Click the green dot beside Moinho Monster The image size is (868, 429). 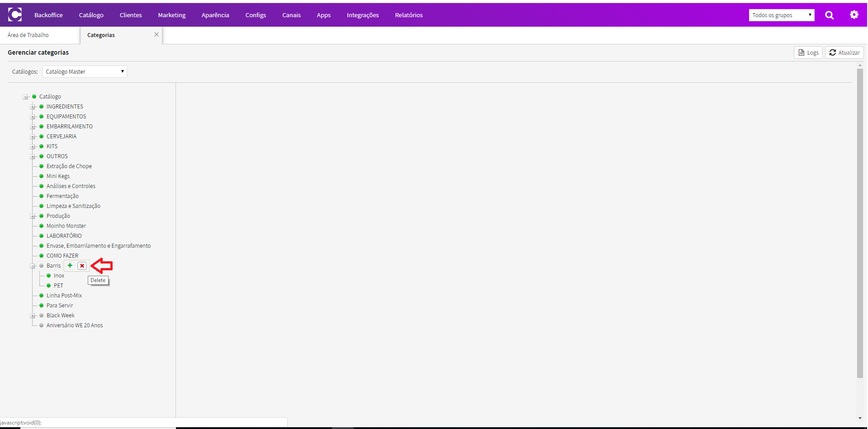point(42,226)
